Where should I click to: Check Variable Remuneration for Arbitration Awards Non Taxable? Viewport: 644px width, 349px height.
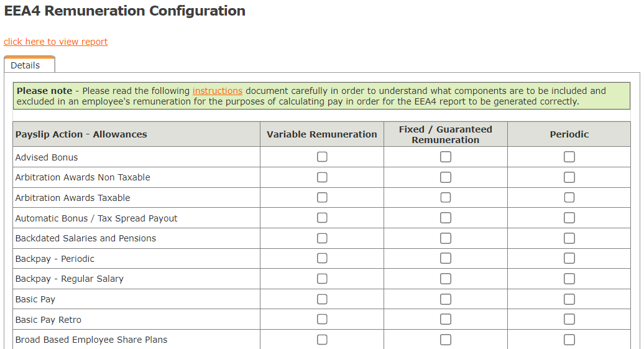(x=322, y=177)
